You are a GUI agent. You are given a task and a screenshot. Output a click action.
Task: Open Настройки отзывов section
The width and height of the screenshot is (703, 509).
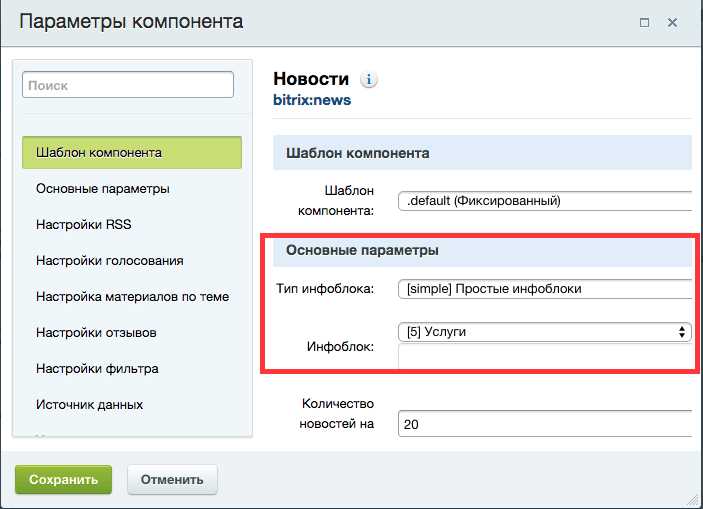(96, 333)
